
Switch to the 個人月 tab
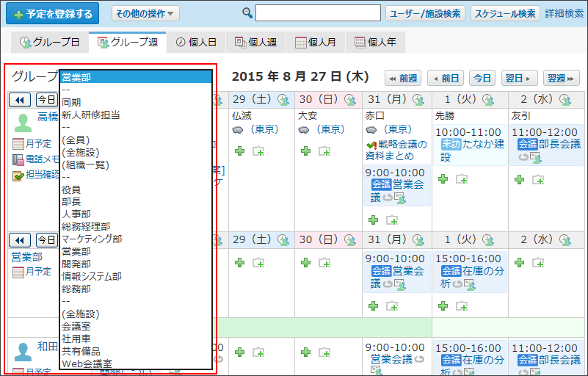(x=316, y=42)
